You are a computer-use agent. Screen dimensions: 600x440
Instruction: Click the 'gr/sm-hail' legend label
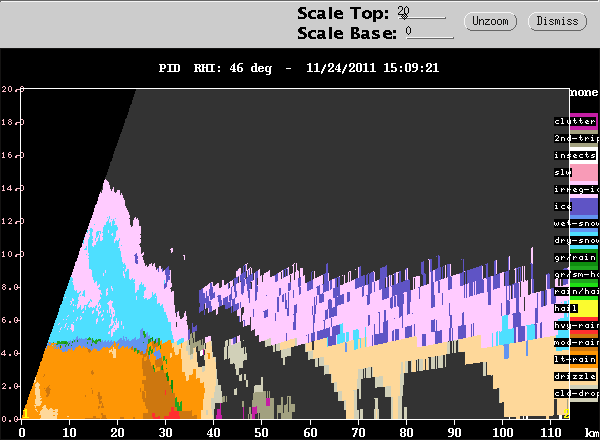[576, 274]
